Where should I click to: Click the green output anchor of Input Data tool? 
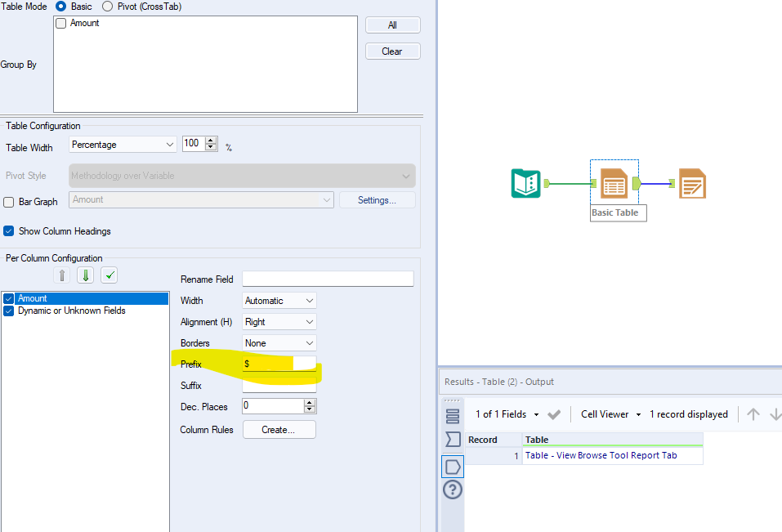pyautogui.click(x=547, y=184)
